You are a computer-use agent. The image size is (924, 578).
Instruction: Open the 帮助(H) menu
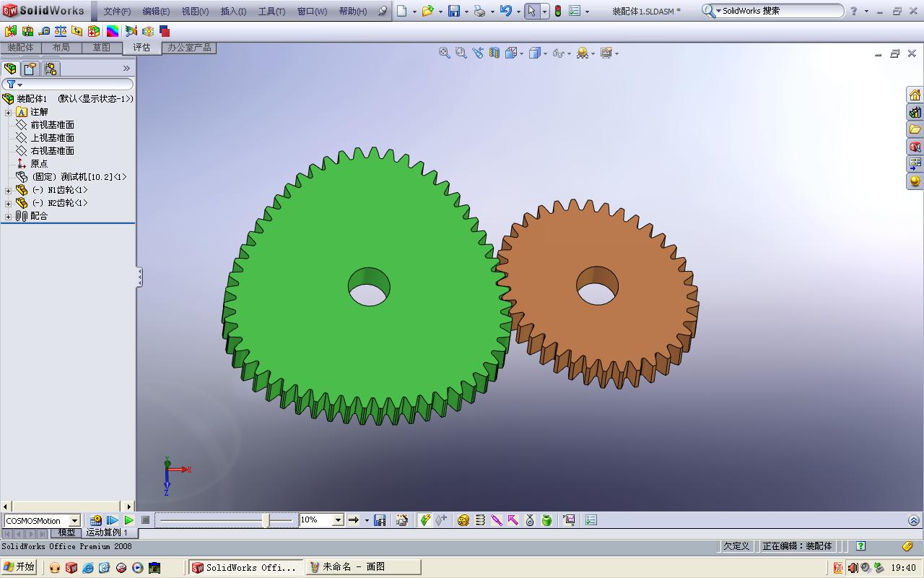coord(352,11)
